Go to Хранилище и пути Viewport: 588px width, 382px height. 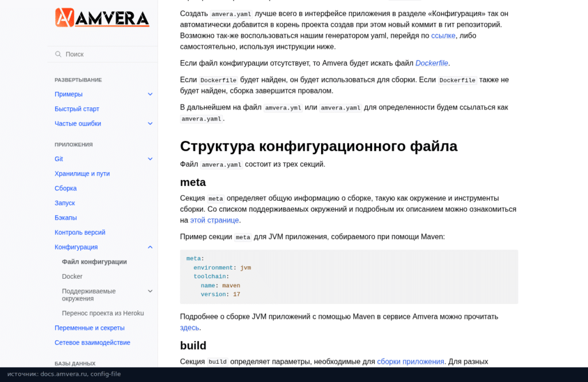coord(82,173)
